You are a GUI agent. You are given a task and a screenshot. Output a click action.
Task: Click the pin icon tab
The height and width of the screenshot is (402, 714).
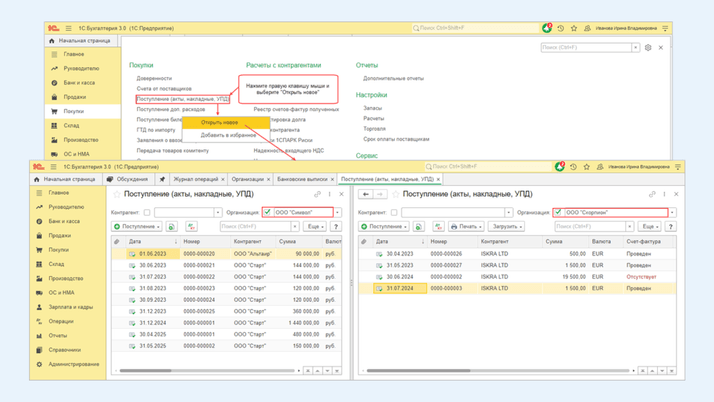[x=162, y=179]
